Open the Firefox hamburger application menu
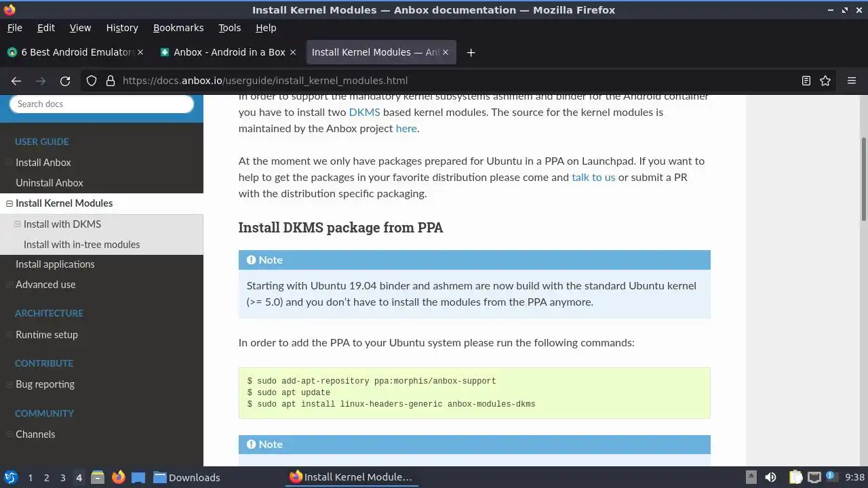 (x=852, y=81)
